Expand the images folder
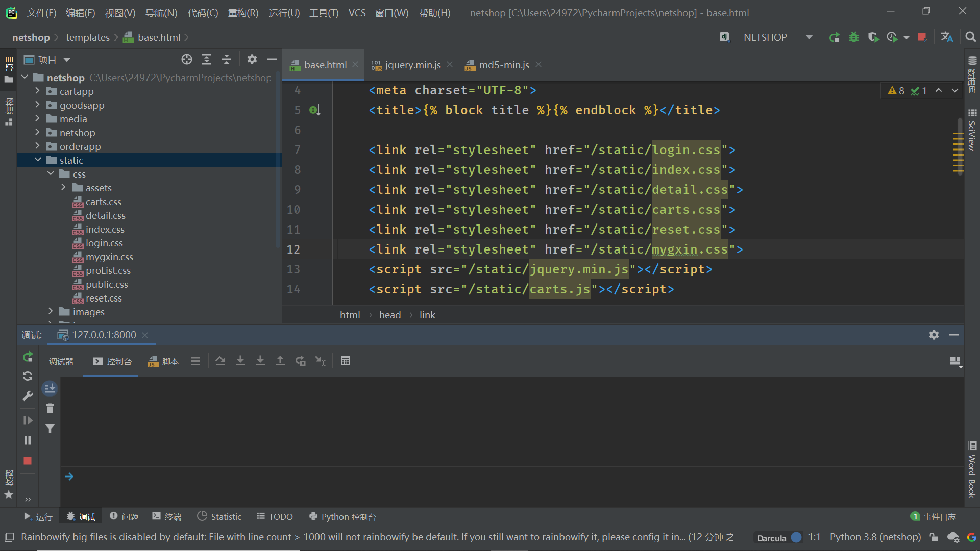This screenshot has height=551, width=980. point(51,311)
